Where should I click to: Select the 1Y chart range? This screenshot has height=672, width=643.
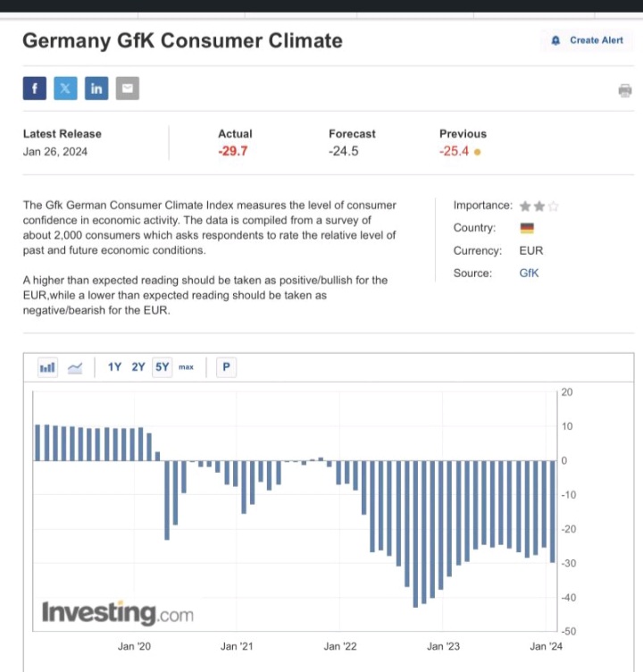tap(115, 367)
